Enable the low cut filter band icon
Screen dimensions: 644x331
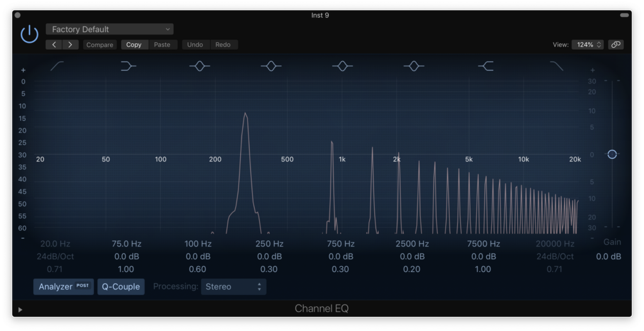[57, 65]
